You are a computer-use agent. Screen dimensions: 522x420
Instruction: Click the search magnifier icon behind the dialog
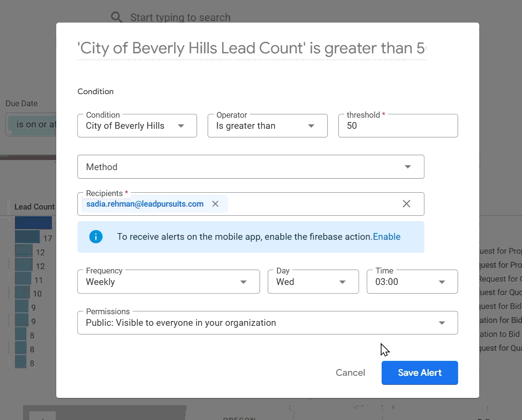click(x=116, y=17)
